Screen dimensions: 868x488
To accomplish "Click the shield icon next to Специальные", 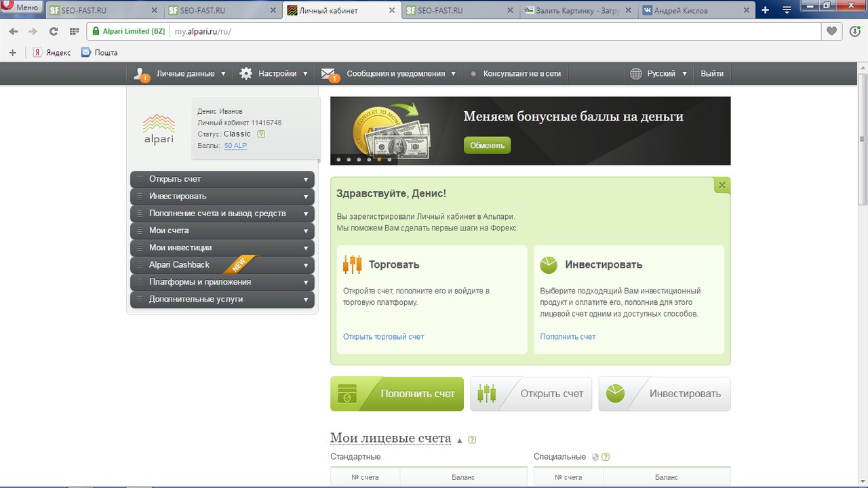I will (595, 457).
